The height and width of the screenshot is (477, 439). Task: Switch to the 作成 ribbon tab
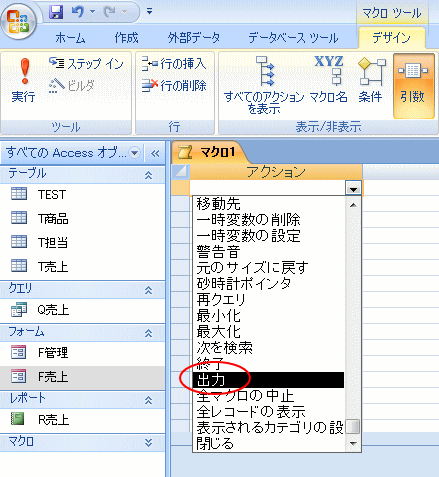pyautogui.click(x=126, y=38)
